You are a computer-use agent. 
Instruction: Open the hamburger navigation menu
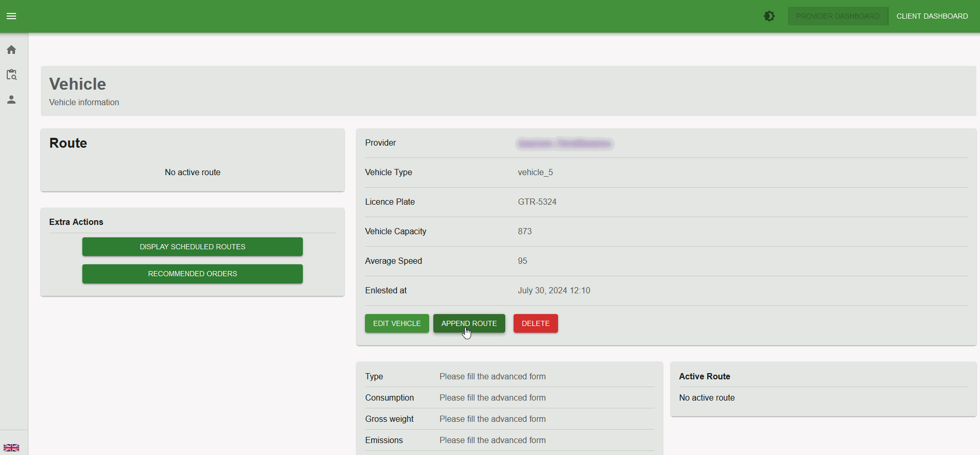[x=11, y=16]
